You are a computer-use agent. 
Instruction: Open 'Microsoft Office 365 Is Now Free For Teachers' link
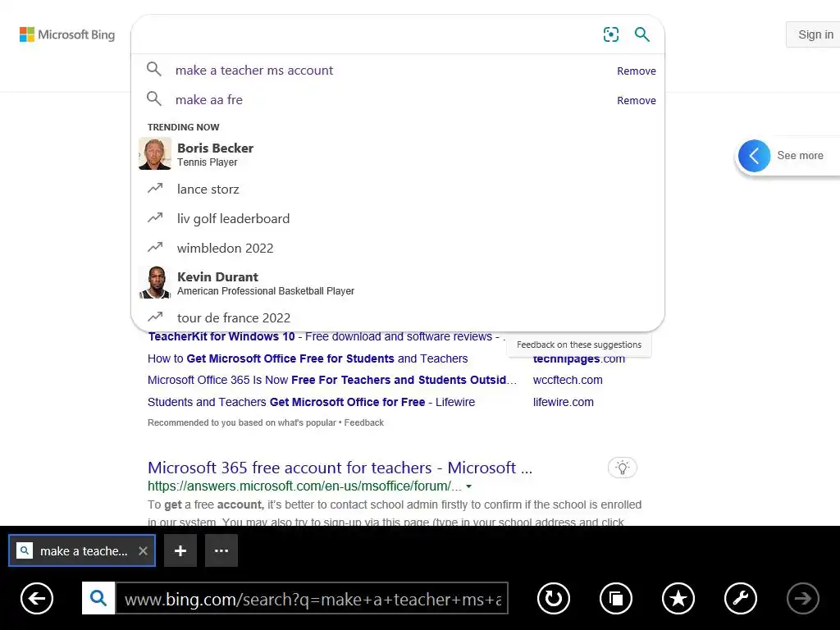(332, 380)
